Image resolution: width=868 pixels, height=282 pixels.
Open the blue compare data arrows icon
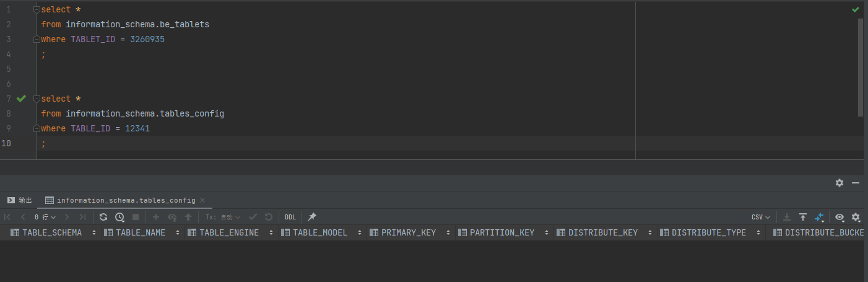[x=820, y=217]
